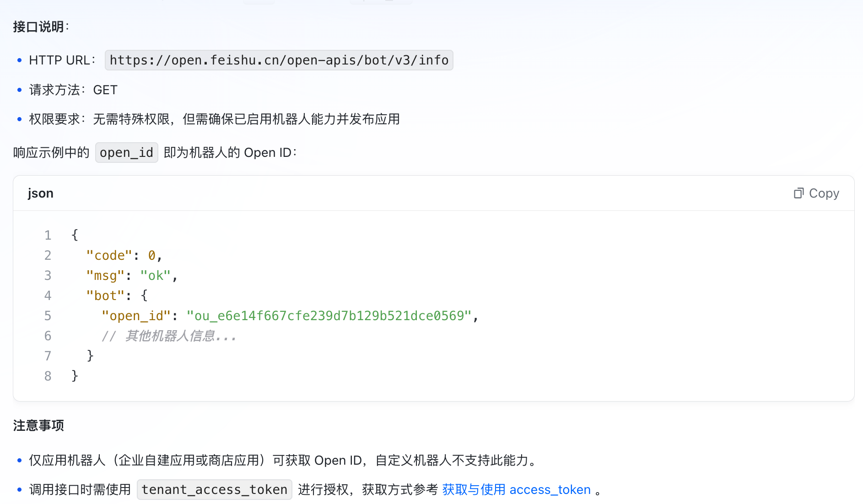Click the tenant_access_token inline code
The image size is (863, 504).
(215, 490)
